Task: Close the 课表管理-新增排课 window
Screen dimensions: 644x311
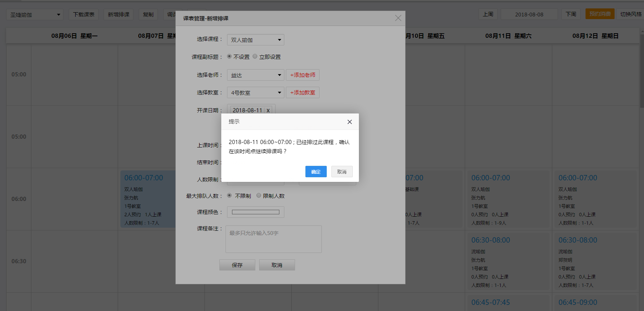Action: 398,18
